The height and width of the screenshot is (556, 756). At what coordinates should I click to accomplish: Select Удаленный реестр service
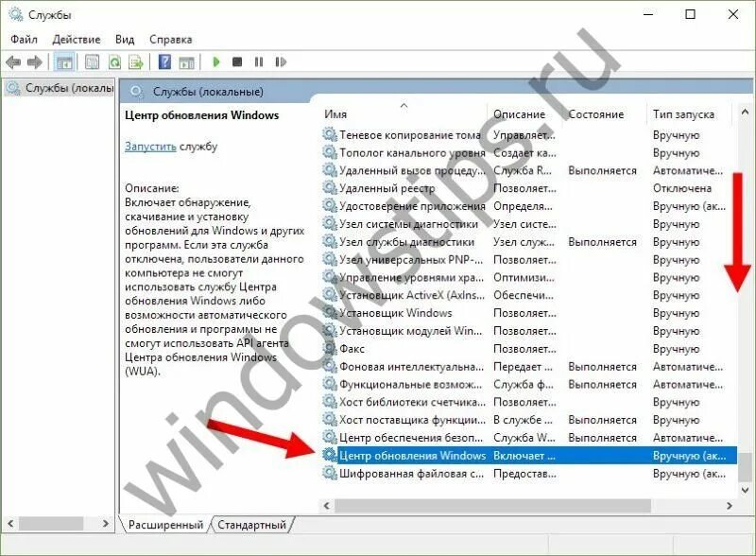point(529,189)
